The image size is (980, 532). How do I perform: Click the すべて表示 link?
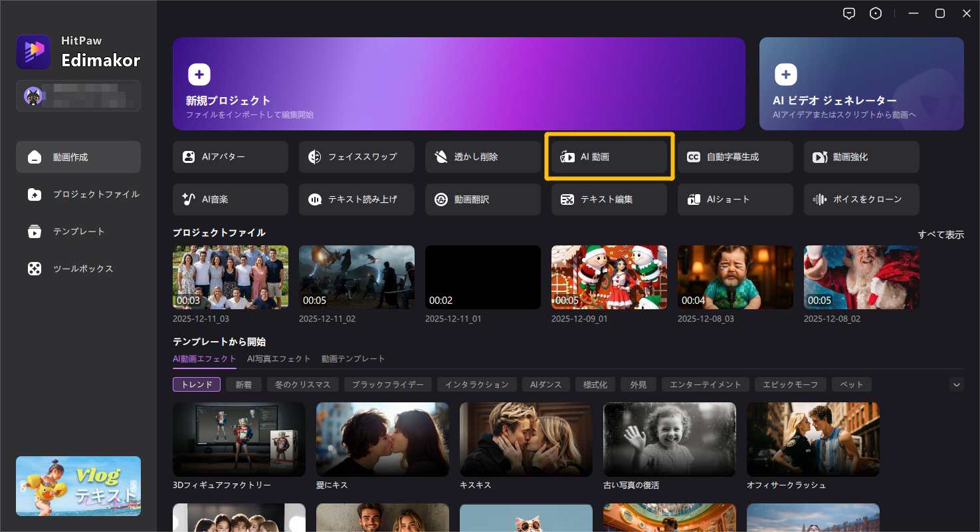coord(940,235)
